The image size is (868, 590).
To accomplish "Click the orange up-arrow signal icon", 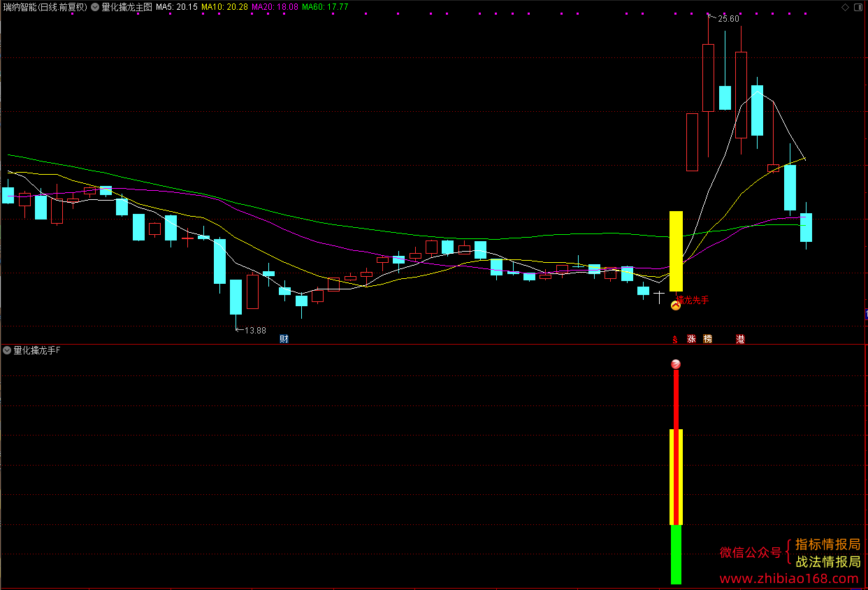I will [676, 305].
